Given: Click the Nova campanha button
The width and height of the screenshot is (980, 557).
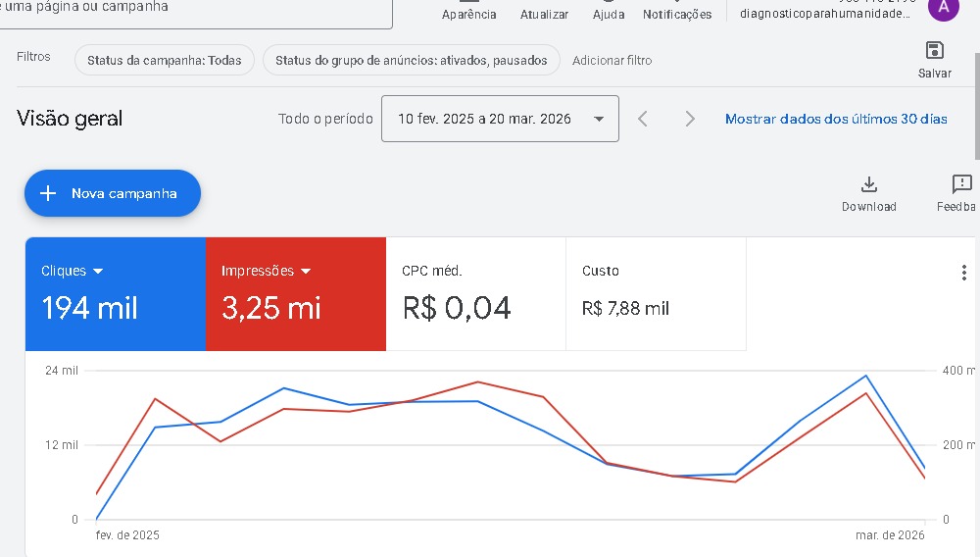Looking at the screenshot, I should [x=113, y=193].
